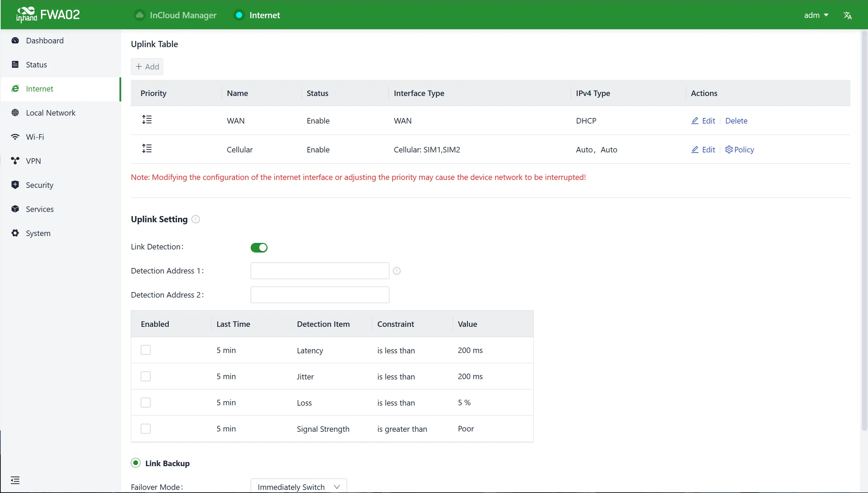
Task: Click the Detection Address 1 info icon
Action: (x=397, y=271)
